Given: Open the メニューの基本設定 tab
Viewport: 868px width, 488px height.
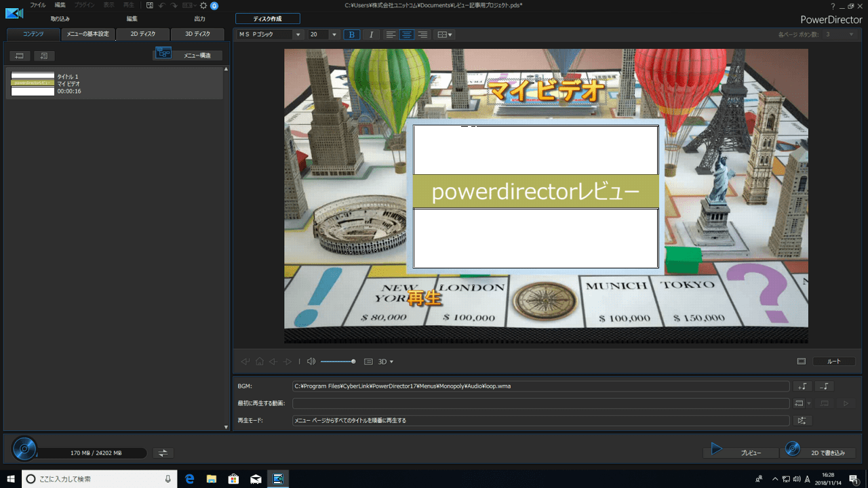Looking at the screenshot, I should pyautogui.click(x=87, y=34).
